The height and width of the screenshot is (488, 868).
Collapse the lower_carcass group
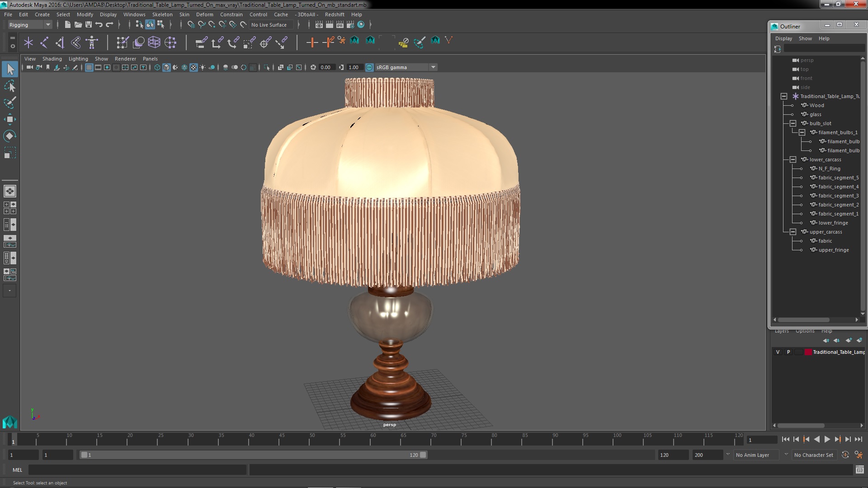point(793,160)
